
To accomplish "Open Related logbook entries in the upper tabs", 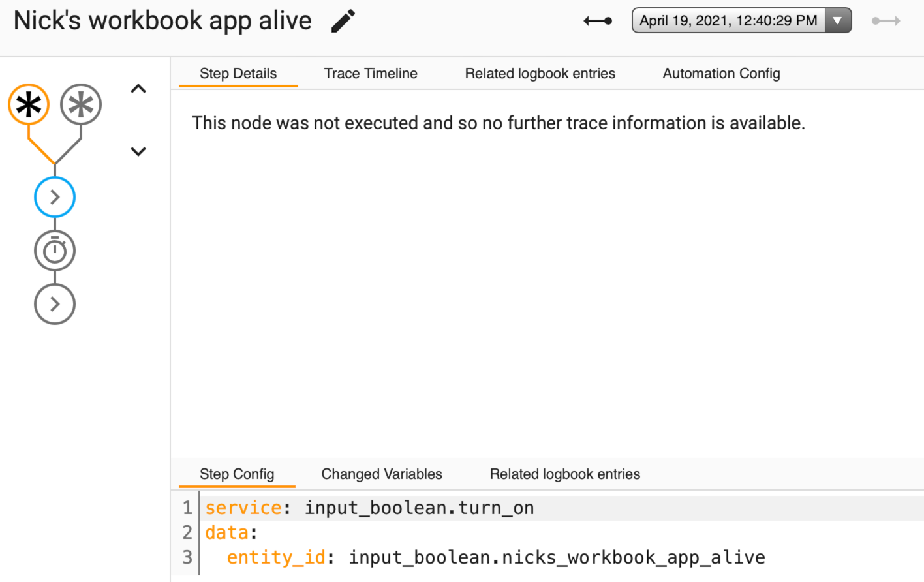I will pos(540,73).
